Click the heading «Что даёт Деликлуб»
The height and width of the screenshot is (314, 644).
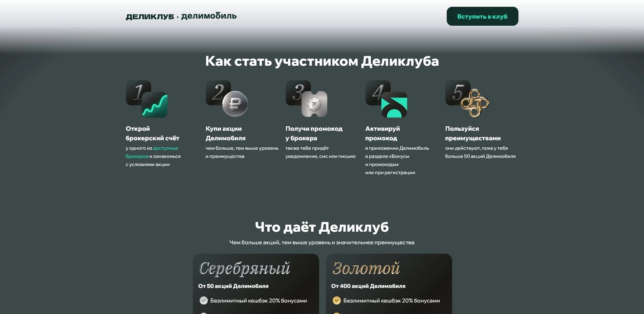(x=322, y=227)
